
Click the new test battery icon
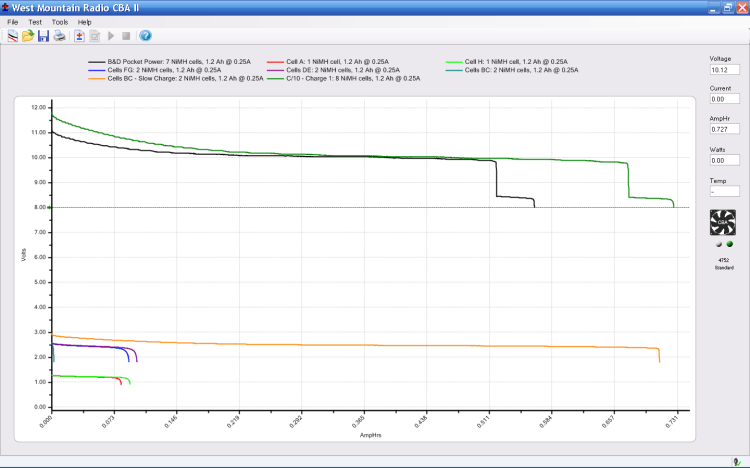pos(79,36)
